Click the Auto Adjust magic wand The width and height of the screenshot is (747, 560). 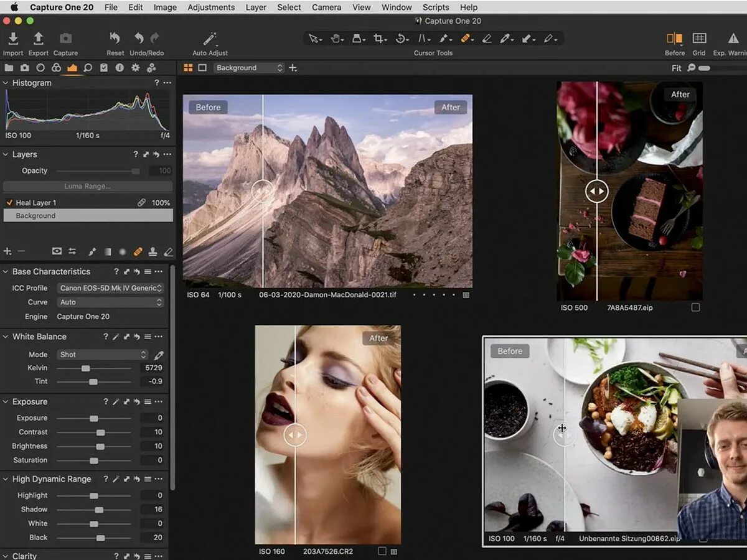tap(210, 39)
